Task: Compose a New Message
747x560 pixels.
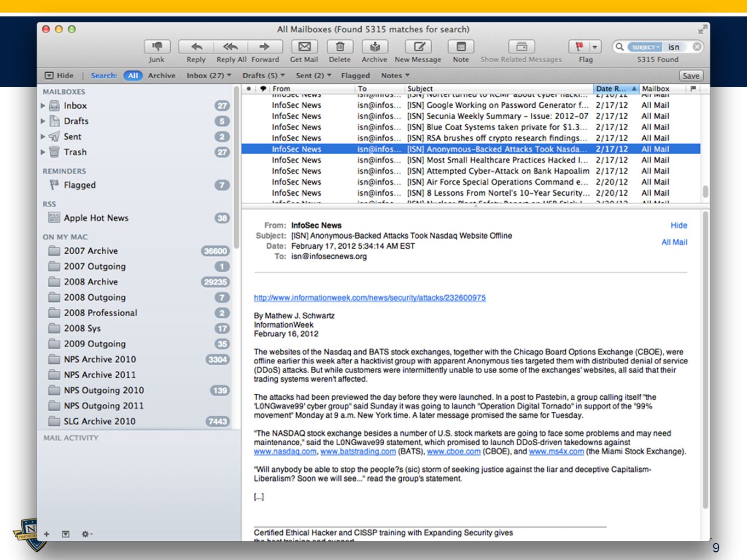Action: click(x=419, y=47)
